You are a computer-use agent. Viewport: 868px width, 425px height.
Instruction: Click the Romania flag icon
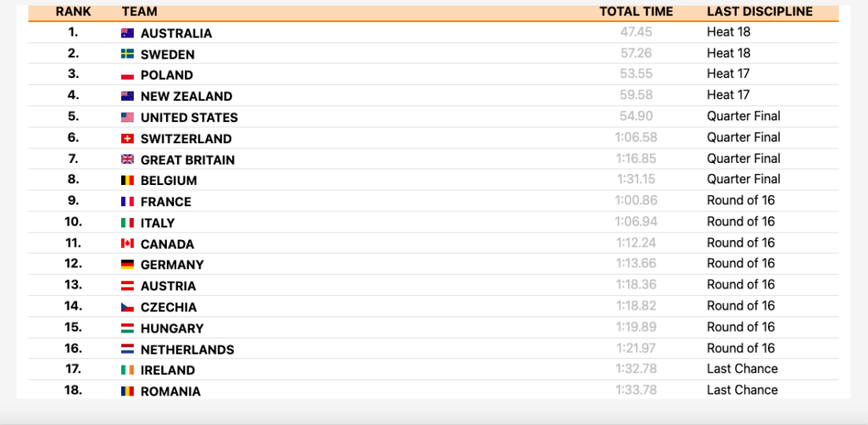[128, 392]
